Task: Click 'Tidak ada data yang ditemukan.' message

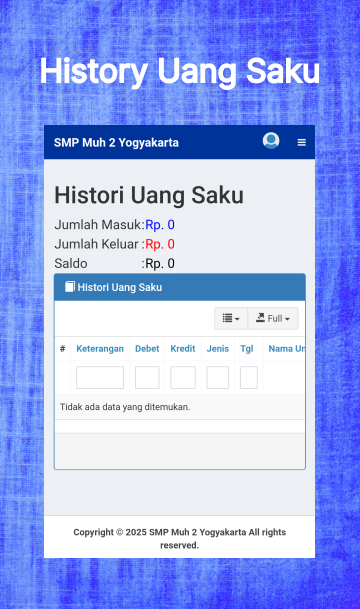Action: 125,407
